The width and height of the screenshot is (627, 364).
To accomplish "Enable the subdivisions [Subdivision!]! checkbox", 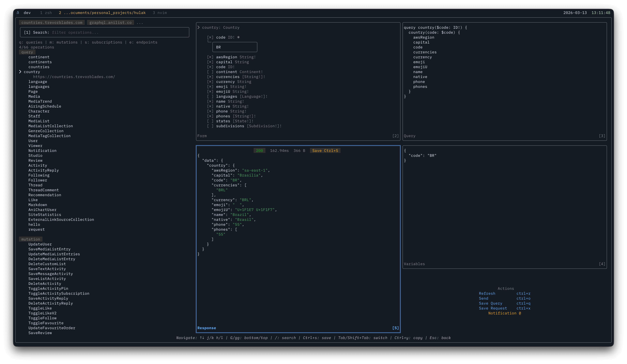I will coord(210,126).
